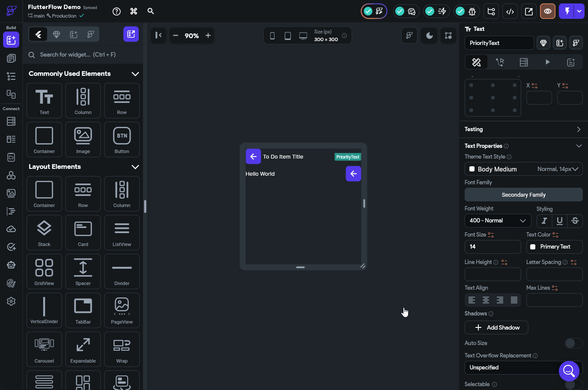Screen dimensions: 588x390
Task: Open Theme Settings palette icon
Action: click(x=11, y=283)
